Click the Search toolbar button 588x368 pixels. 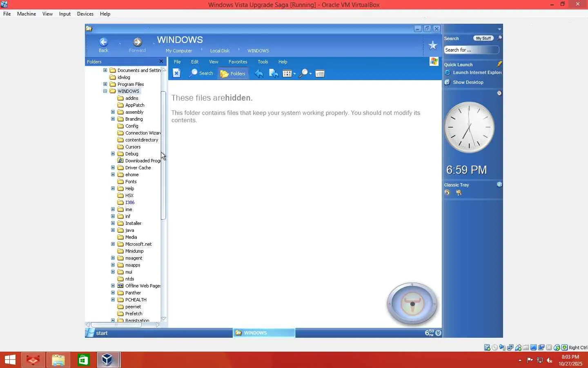click(x=201, y=73)
